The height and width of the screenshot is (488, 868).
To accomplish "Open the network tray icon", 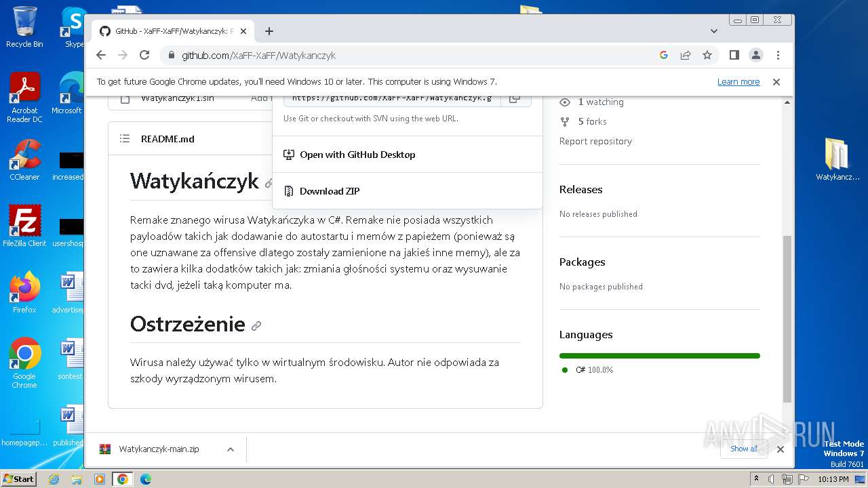I will click(787, 479).
